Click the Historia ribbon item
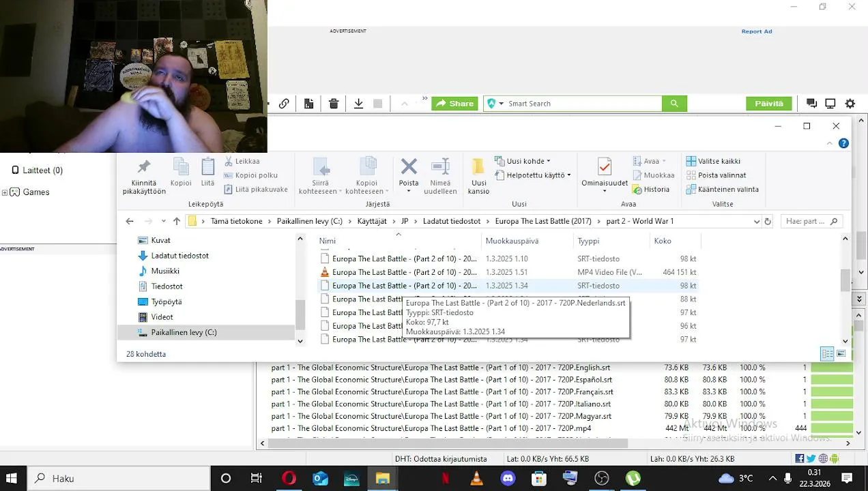Screen dimensions: 868x491 [x=651, y=190]
